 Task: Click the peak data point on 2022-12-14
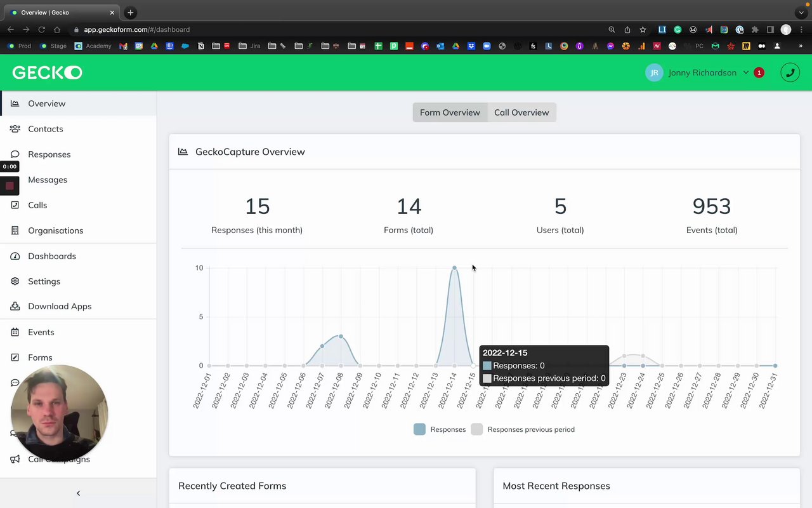(x=454, y=268)
